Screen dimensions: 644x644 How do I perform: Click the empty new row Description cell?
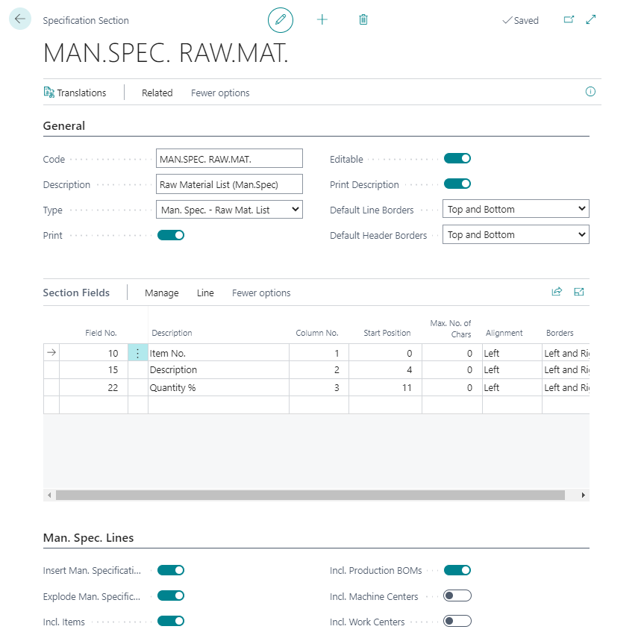coord(219,405)
